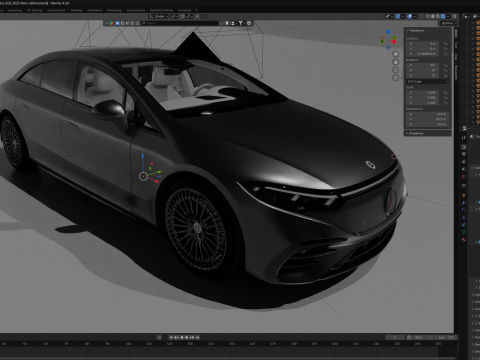Image resolution: width=480 pixels, height=360 pixels.
Task: Click red X axis on navigation gizmo
Action: [394, 42]
